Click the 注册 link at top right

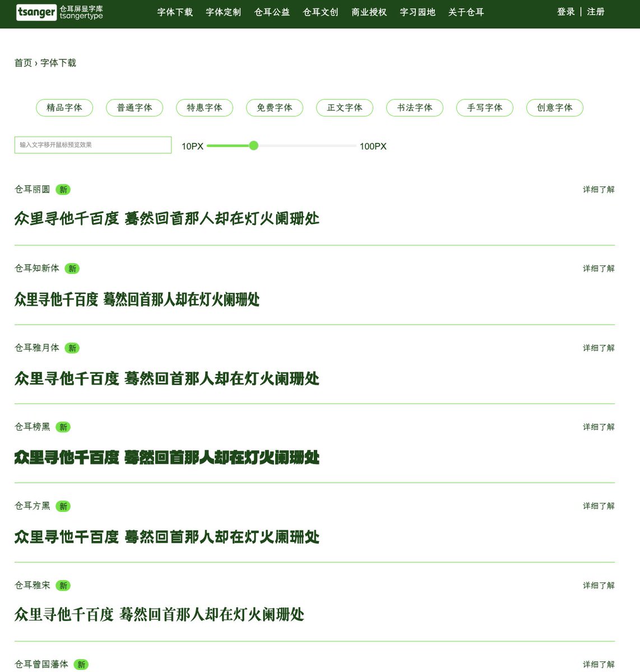595,12
